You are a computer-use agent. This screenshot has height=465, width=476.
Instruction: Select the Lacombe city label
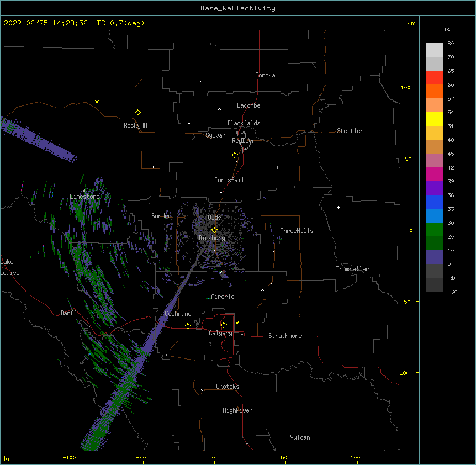[x=248, y=105]
